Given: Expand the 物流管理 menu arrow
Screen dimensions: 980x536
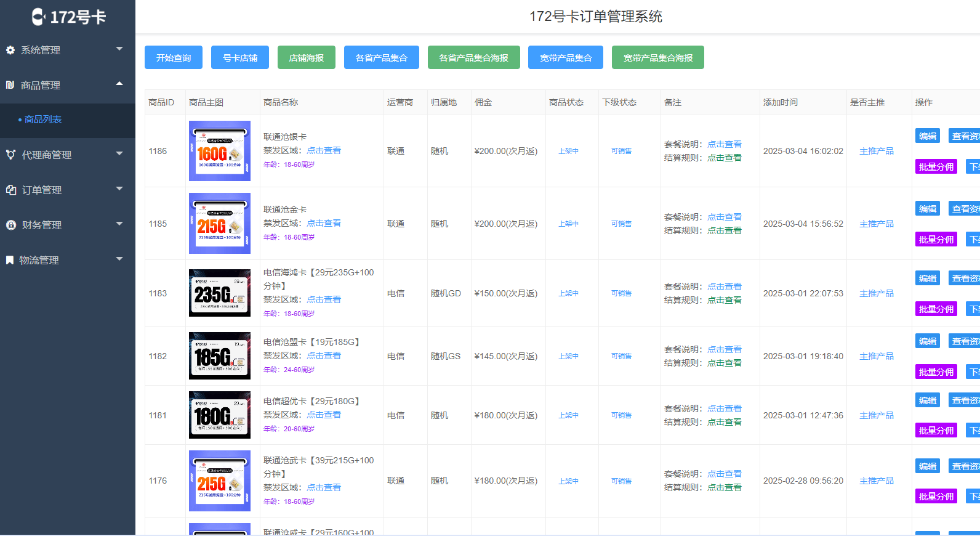Looking at the screenshot, I should 119,258.
